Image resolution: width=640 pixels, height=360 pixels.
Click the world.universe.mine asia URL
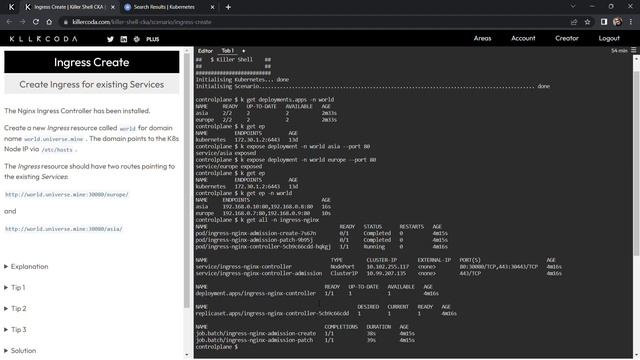click(x=64, y=229)
